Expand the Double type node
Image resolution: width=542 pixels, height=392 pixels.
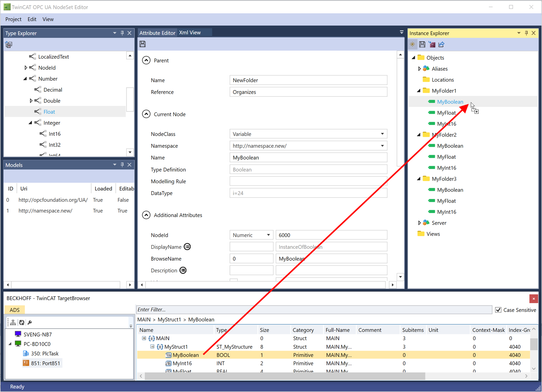(31, 101)
